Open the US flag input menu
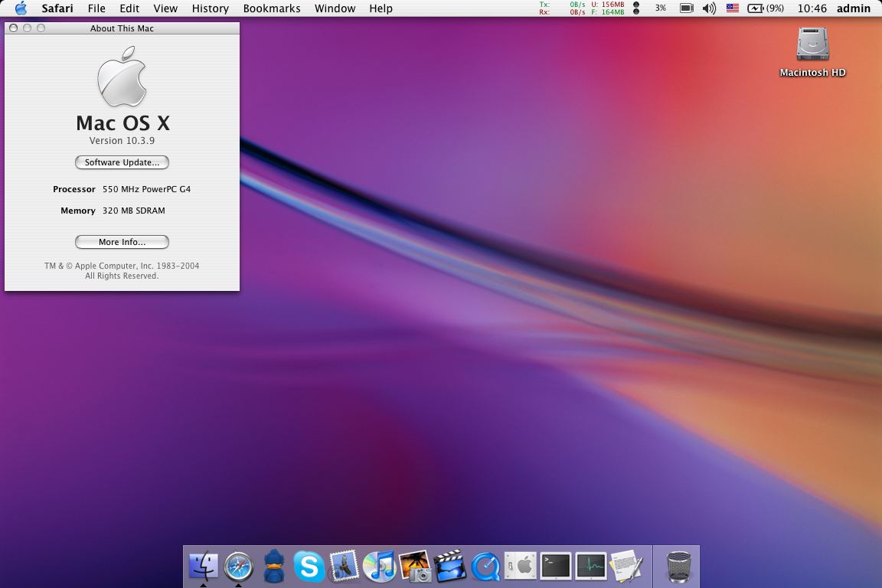Screen dimensions: 882x588 point(733,8)
